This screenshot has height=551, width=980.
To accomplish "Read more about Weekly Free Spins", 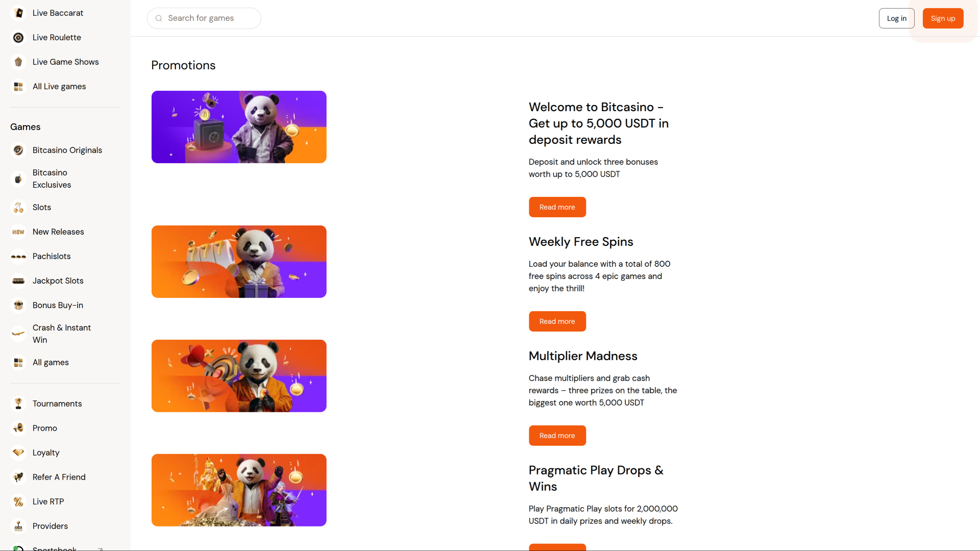I will (557, 321).
